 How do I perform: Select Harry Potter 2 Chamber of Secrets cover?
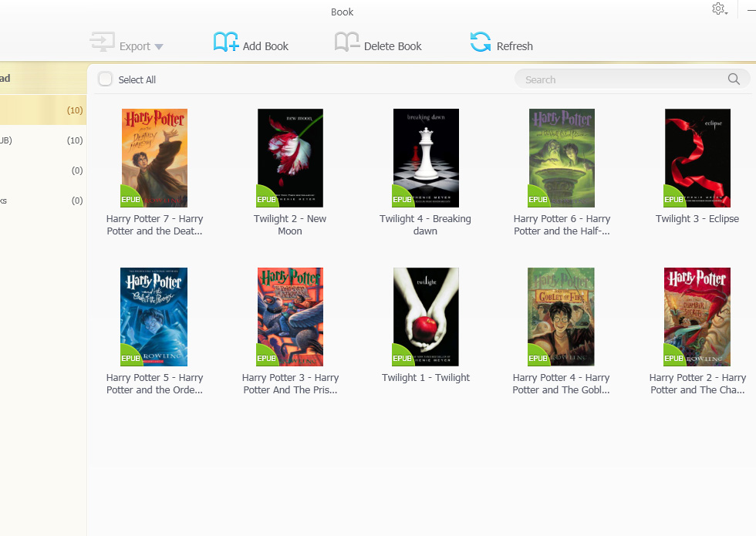coord(697,317)
